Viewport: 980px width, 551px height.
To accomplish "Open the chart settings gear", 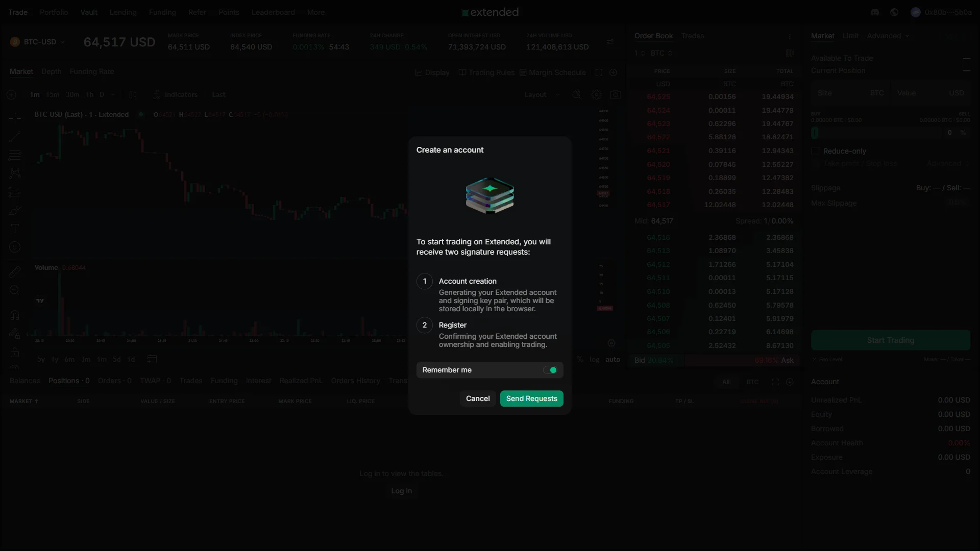I will (x=596, y=95).
